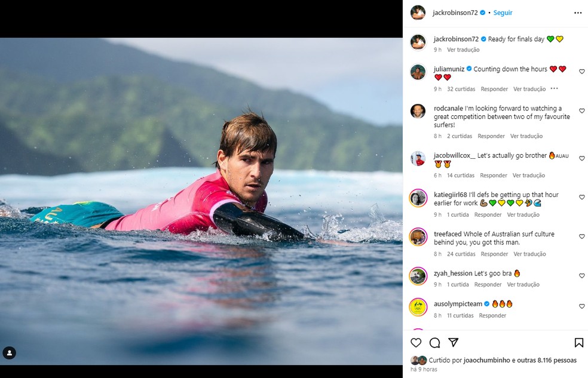Toggle like on treefaced's comment
Screen dimensions: 588x378
[581, 236]
